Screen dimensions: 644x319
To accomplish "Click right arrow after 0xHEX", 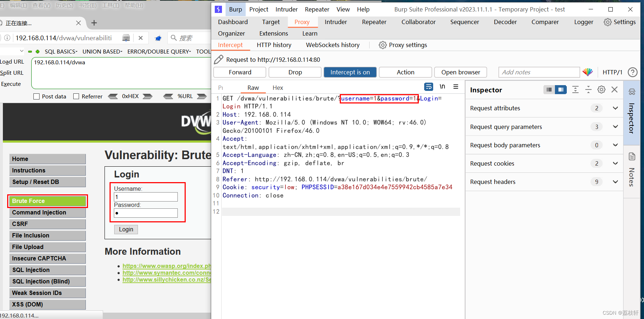I will coord(148,96).
